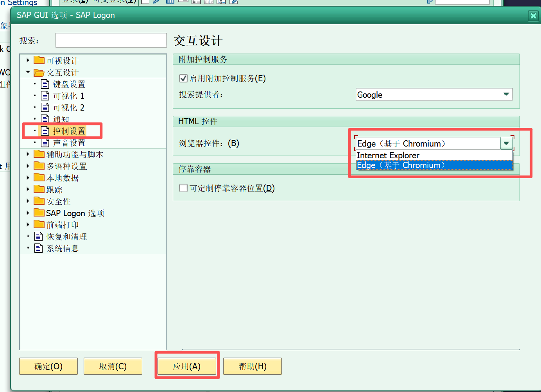Choose Internet Explorer from the browser list

point(434,155)
